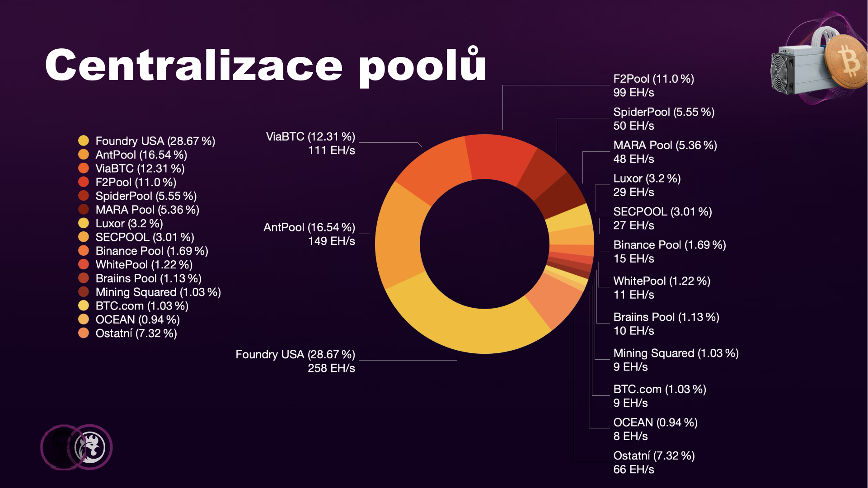868x488 pixels.
Task: Click the Ostatní legend color dot
Action: 84,333
